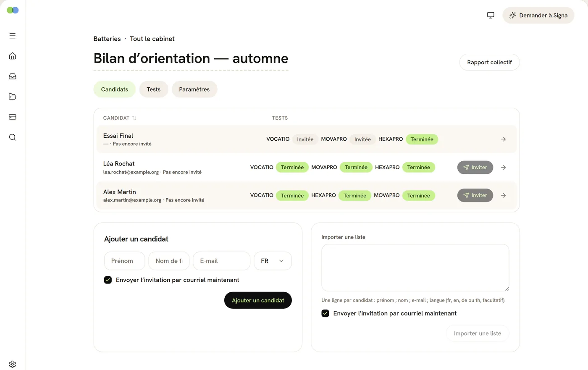Open Essai Final row arrow

pos(503,139)
